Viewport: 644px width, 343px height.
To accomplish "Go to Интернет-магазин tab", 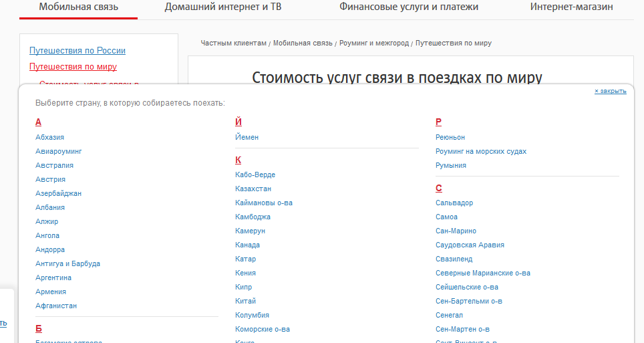I will click(x=571, y=7).
